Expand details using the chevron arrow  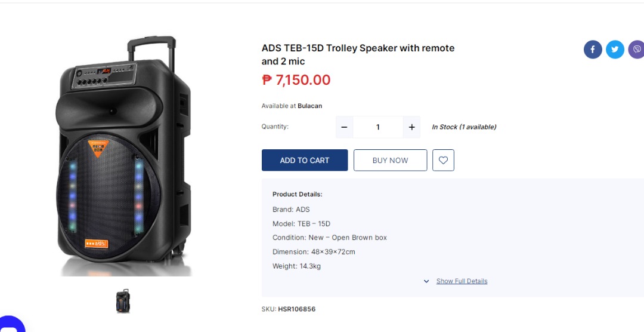(x=426, y=281)
